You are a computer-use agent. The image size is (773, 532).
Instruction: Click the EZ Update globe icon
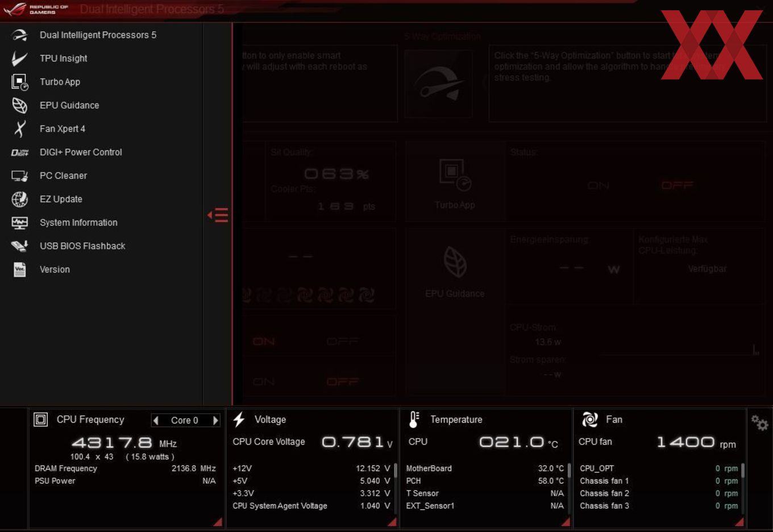19,199
